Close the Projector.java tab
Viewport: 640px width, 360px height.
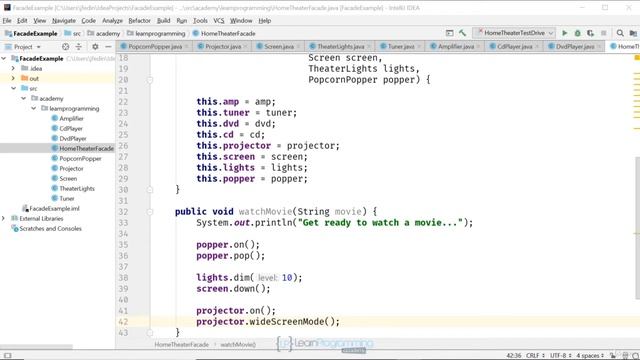click(x=245, y=47)
